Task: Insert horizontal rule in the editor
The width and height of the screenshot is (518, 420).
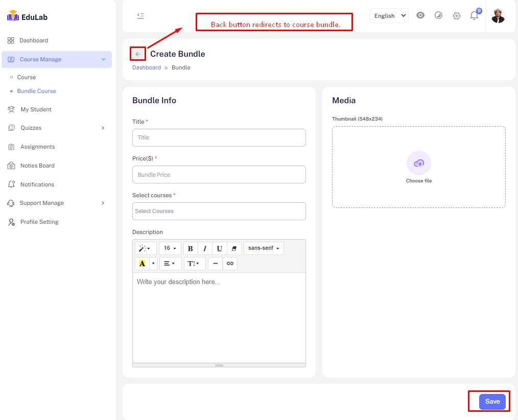Action: tap(216, 264)
